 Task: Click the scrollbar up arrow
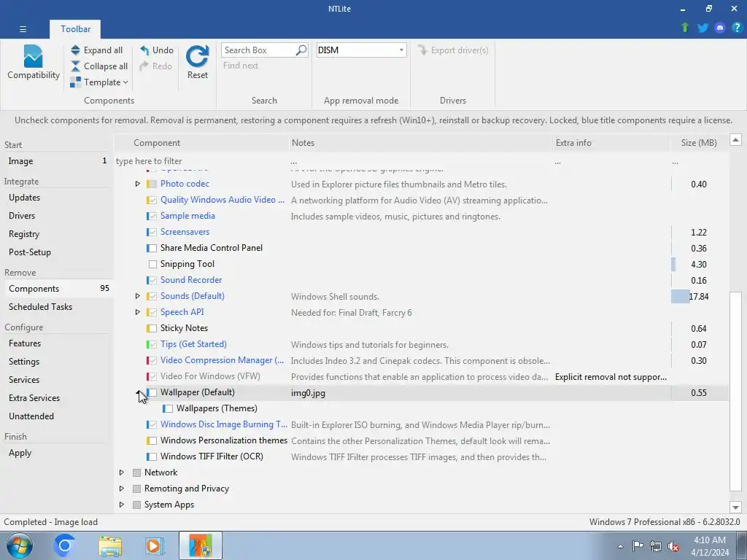pyautogui.click(x=735, y=140)
